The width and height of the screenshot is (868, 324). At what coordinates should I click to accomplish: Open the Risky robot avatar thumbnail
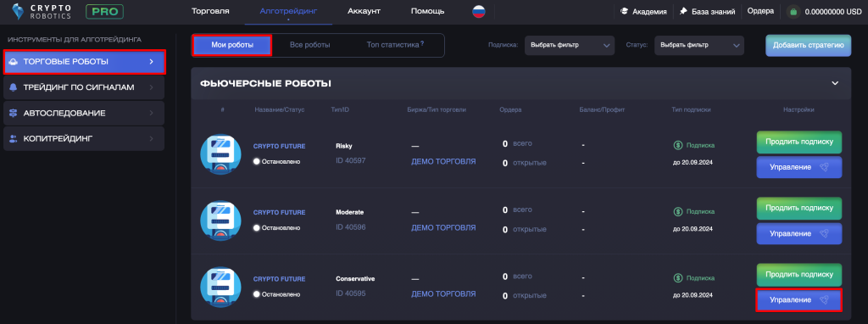[x=220, y=154]
